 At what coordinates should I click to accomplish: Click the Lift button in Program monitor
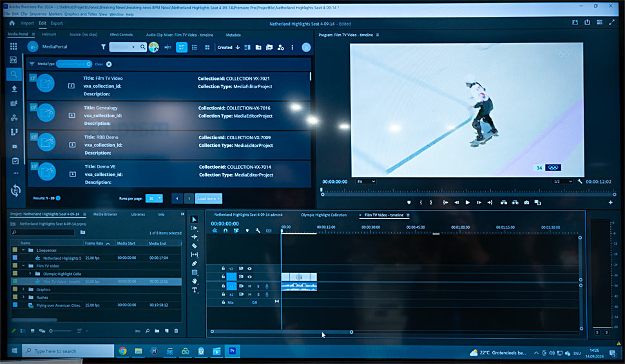click(504, 202)
